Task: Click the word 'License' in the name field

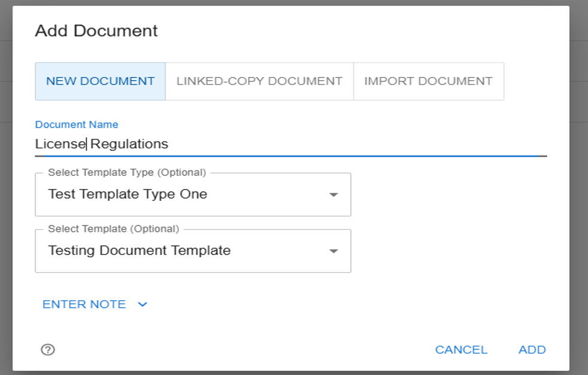Action: [x=60, y=144]
